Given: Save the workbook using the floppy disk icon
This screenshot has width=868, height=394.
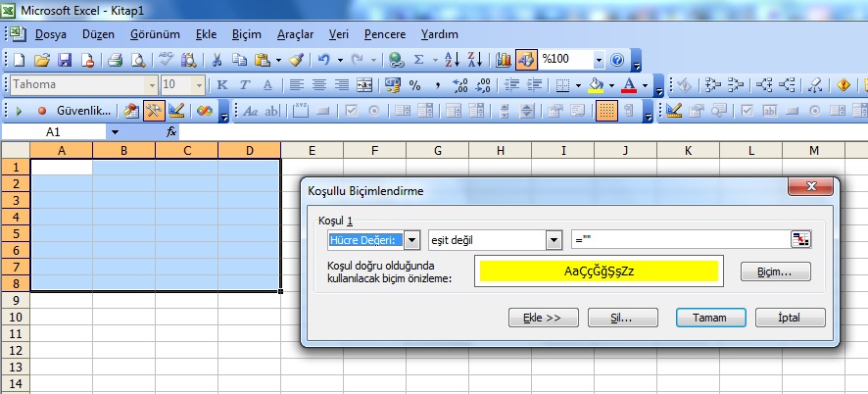Looking at the screenshot, I should point(65,60).
